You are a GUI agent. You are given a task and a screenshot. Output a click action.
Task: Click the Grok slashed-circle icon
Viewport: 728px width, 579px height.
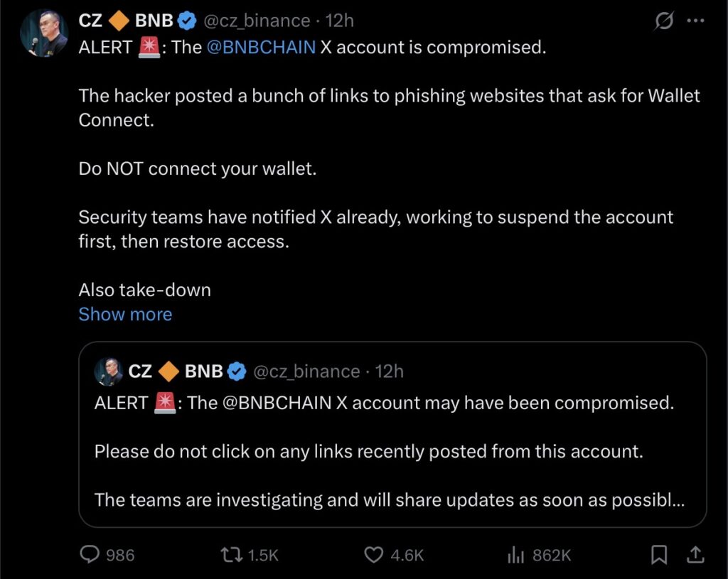[x=663, y=22]
